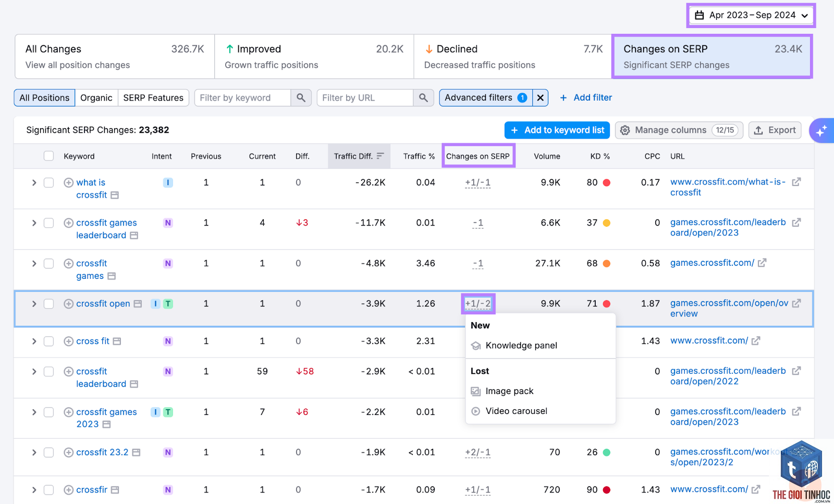
Task: Add 'crossfit games' keyword via plus icon
Action: point(68,264)
